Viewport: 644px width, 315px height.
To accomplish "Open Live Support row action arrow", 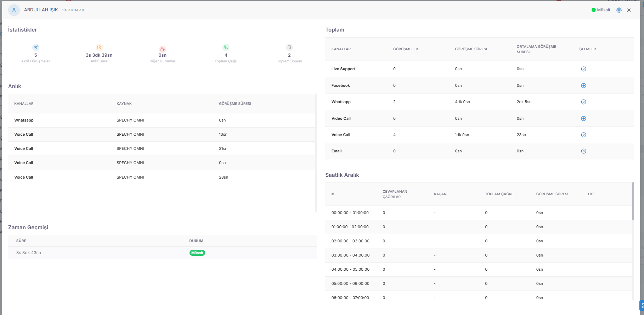I will [583, 69].
